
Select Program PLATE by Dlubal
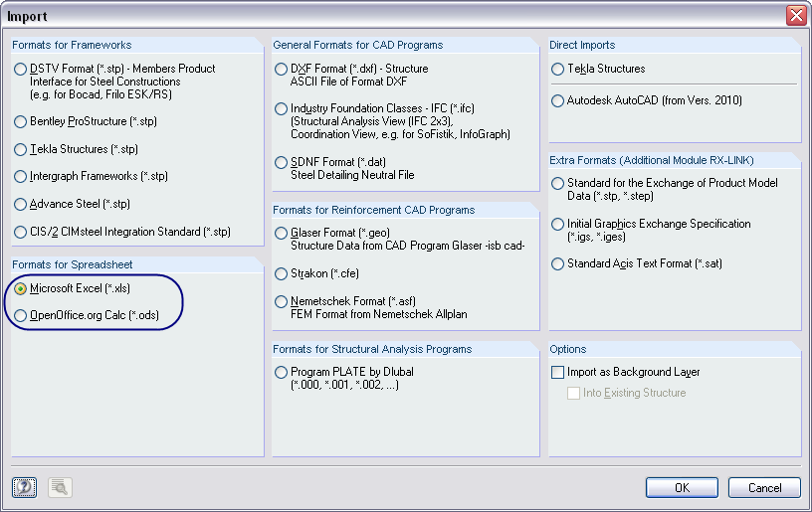[x=282, y=372]
